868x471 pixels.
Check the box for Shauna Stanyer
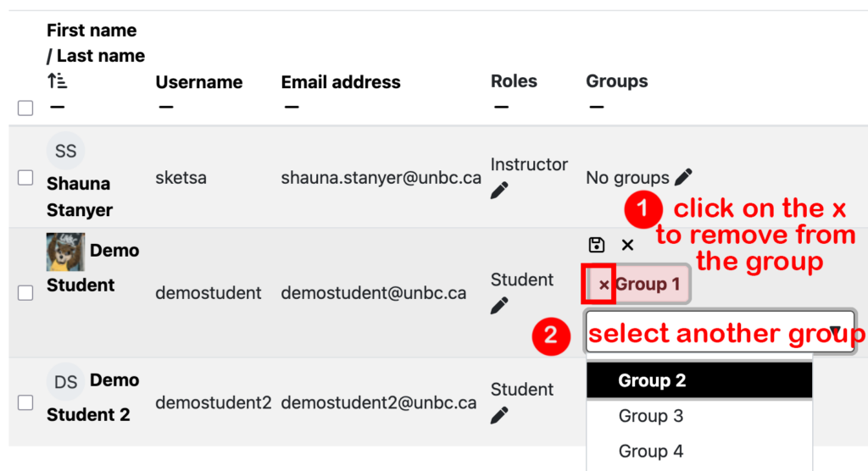[25, 178]
